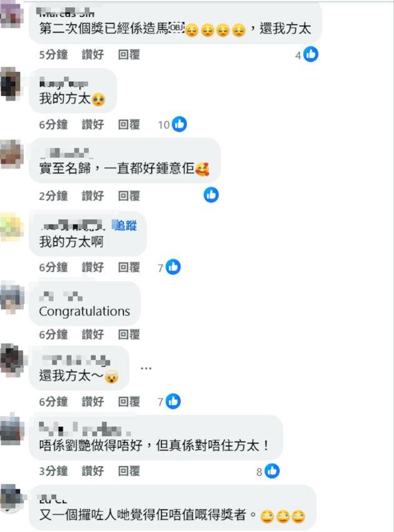This screenshot has height=532, width=394.
Task: Click like reaction icon showing 8 likes
Action: (272, 471)
